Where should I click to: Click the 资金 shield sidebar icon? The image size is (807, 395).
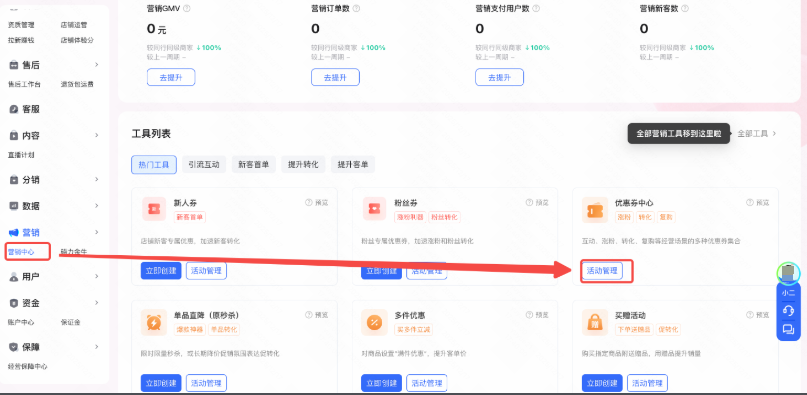14,303
